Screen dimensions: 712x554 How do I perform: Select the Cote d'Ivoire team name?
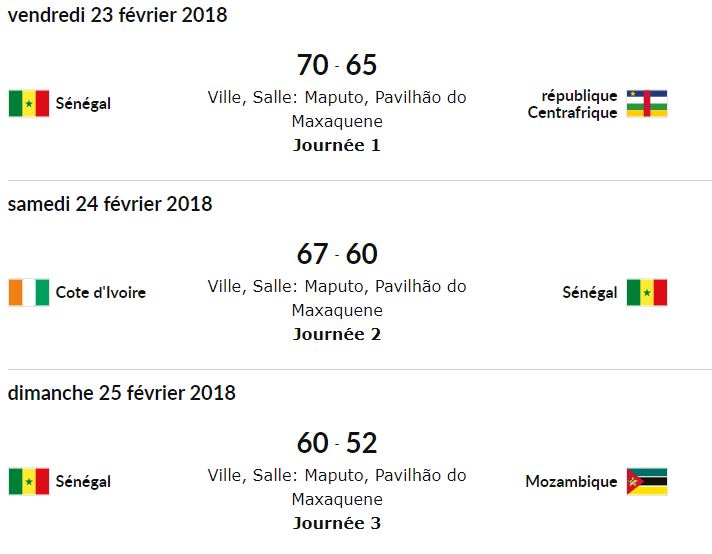pos(101,293)
